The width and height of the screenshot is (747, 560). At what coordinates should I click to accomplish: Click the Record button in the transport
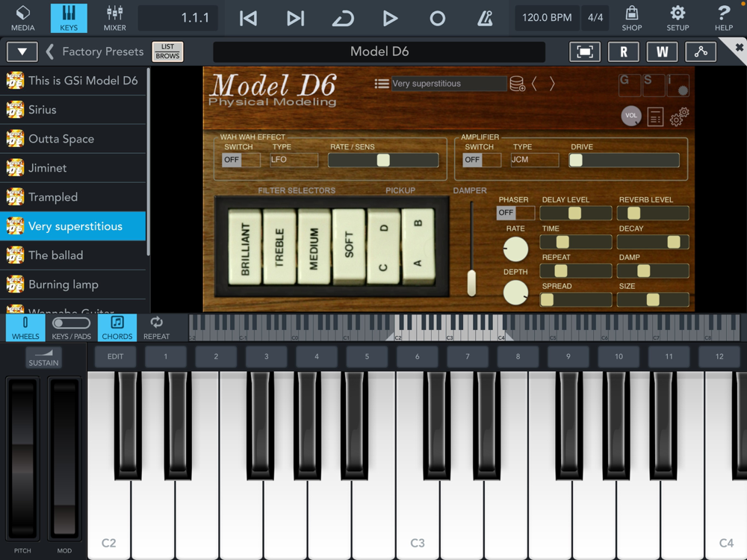437,19
